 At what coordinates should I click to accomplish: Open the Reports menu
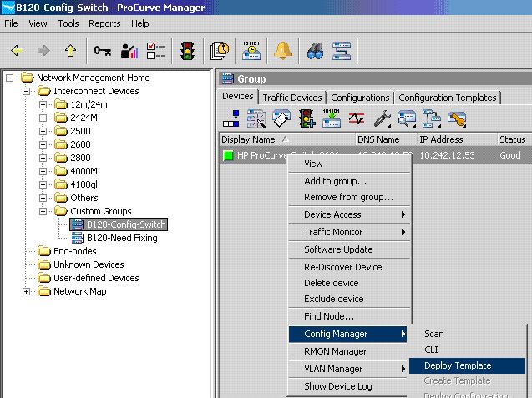tap(104, 23)
